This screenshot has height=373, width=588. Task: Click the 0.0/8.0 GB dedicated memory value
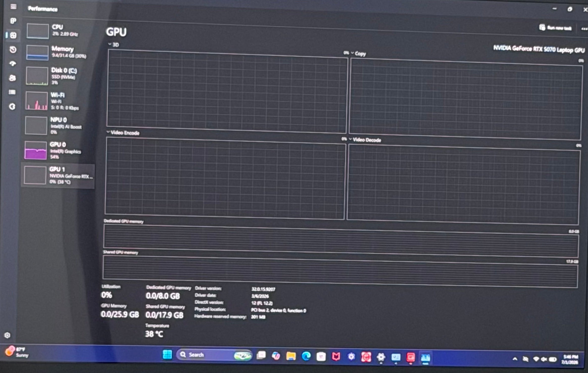point(163,296)
